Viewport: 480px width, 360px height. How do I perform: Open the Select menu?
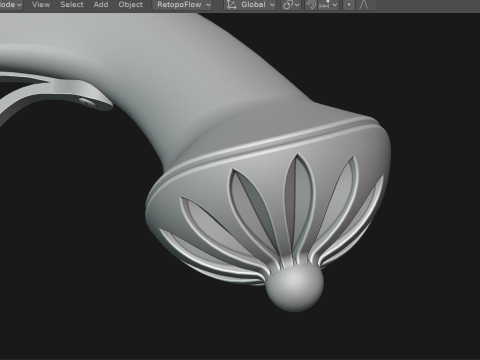click(72, 5)
